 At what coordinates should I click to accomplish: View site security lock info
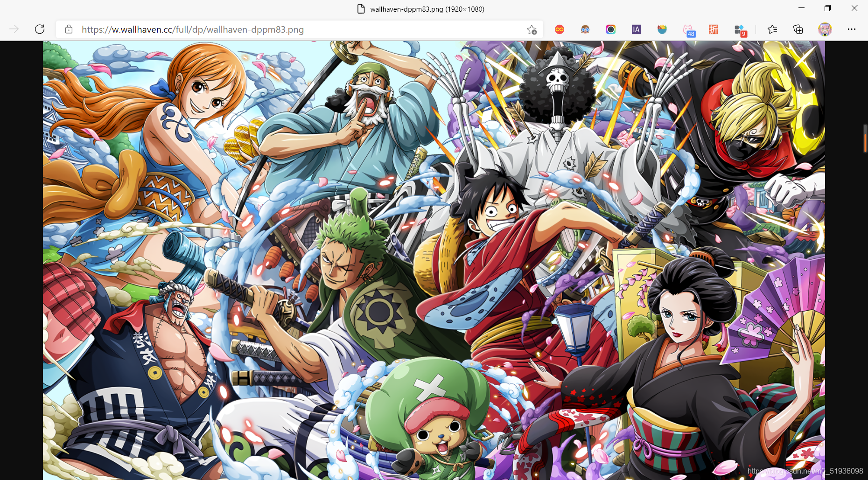[69, 29]
